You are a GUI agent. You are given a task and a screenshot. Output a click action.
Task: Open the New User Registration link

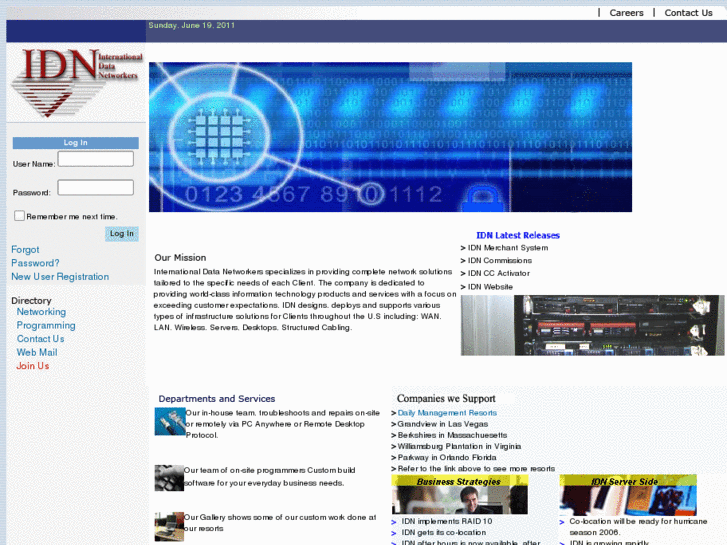point(60,277)
